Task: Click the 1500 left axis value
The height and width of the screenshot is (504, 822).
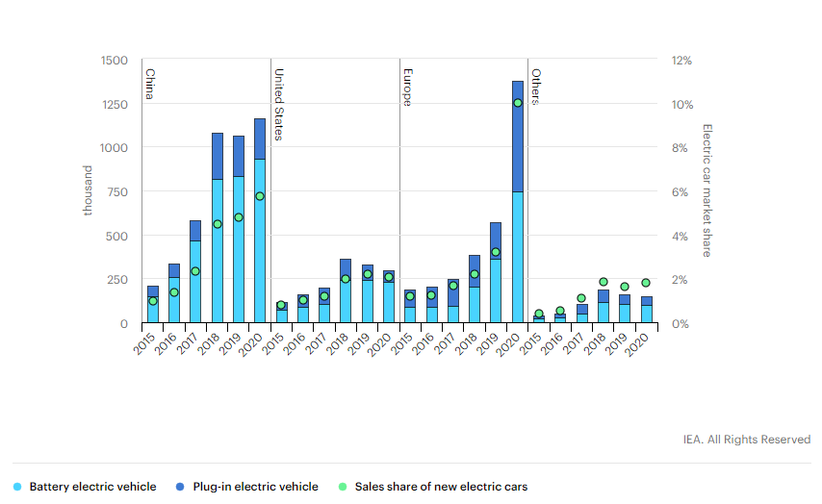Action: (x=115, y=61)
